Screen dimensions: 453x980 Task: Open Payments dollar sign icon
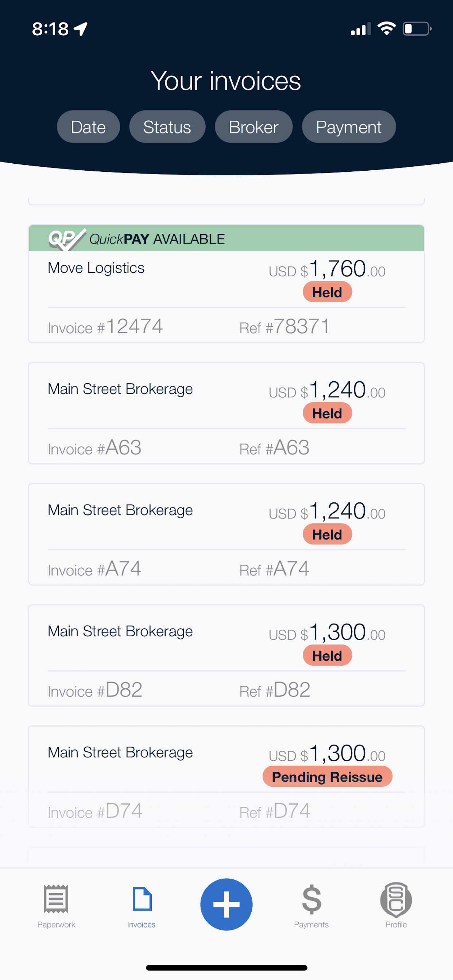click(312, 899)
